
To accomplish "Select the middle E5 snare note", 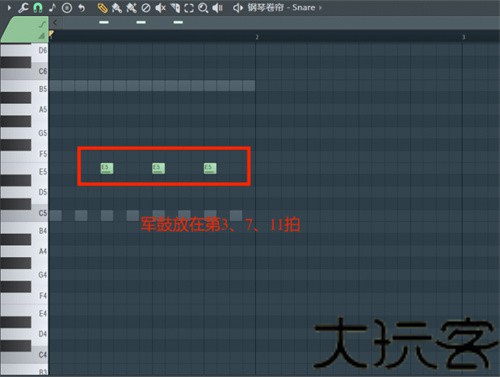I will (158, 168).
